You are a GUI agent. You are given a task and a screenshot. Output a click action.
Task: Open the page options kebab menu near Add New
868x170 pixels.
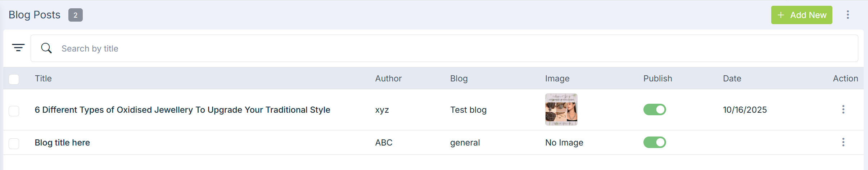coord(848,15)
